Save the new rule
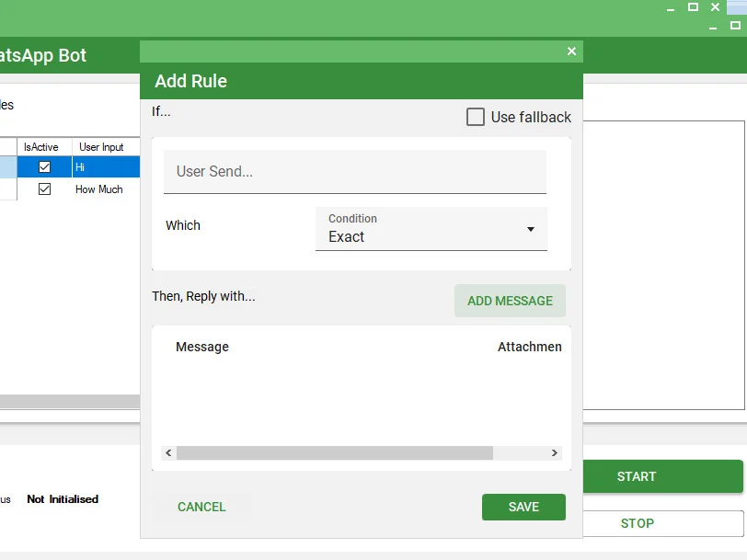The width and height of the screenshot is (747, 560). click(x=523, y=507)
